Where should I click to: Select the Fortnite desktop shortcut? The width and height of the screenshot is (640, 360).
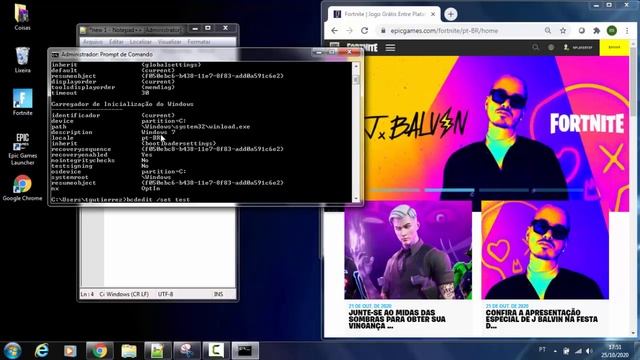click(x=22, y=102)
